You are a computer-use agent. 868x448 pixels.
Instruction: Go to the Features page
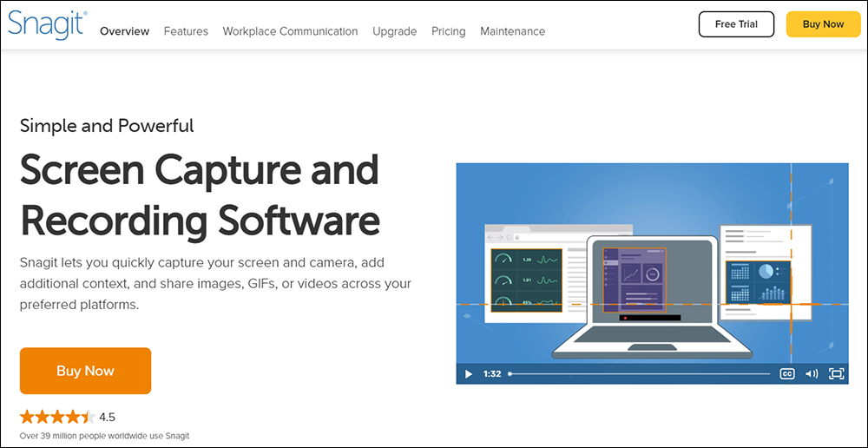pyautogui.click(x=186, y=31)
